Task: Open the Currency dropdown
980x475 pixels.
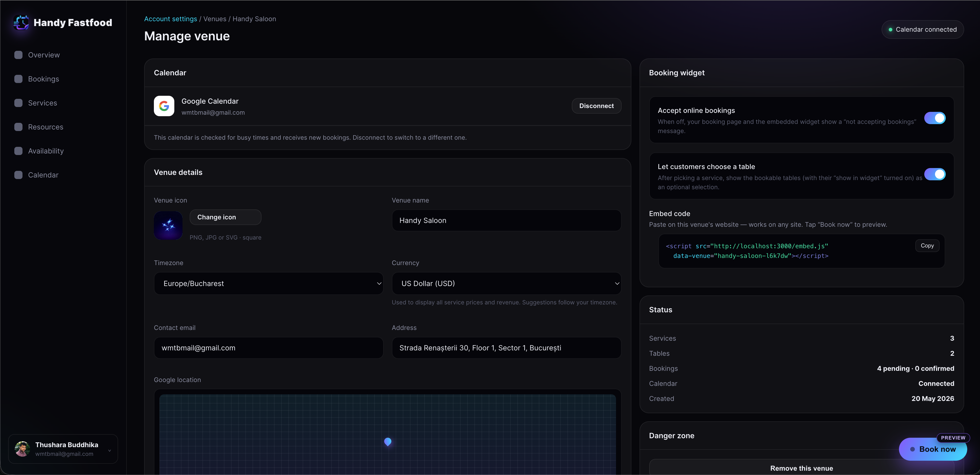Action: (x=506, y=283)
